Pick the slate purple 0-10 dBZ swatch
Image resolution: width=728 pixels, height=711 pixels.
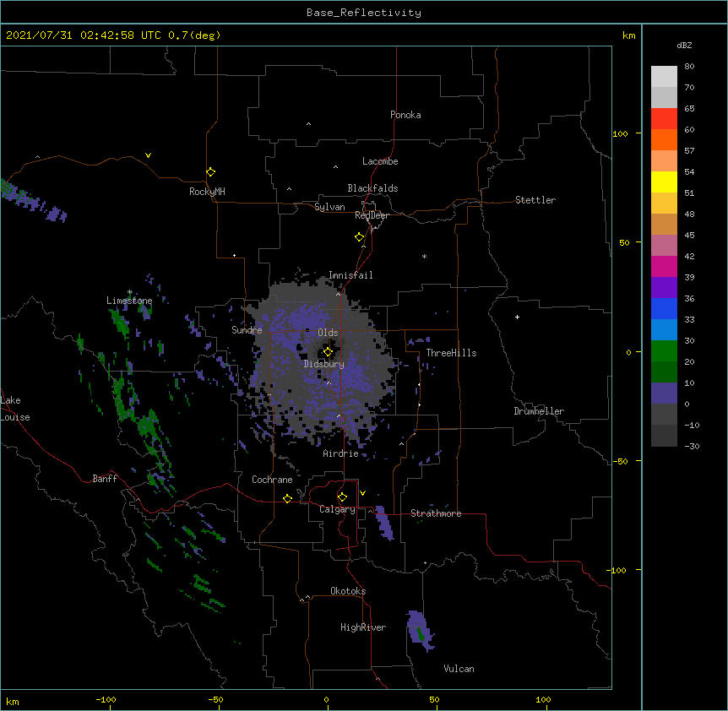[x=664, y=393]
